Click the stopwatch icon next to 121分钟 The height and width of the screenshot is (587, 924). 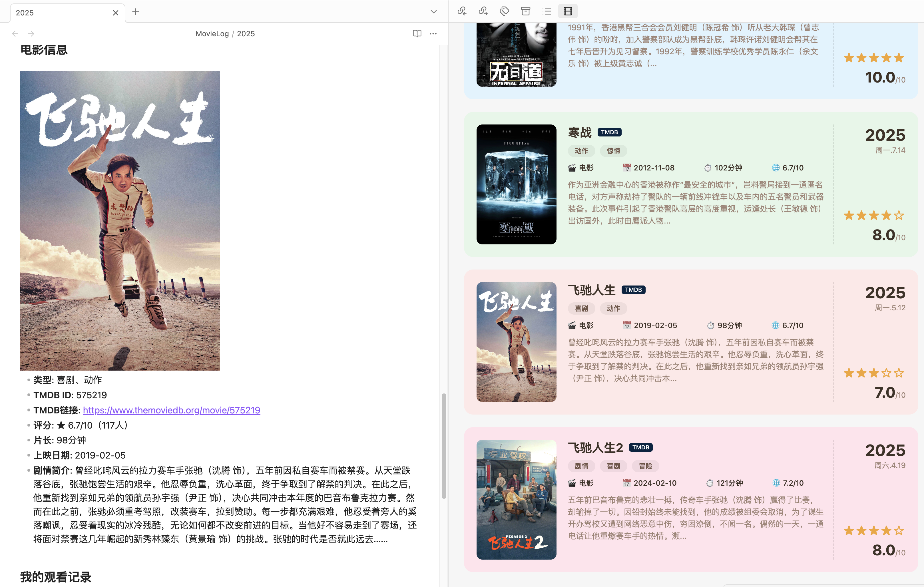click(710, 483)
